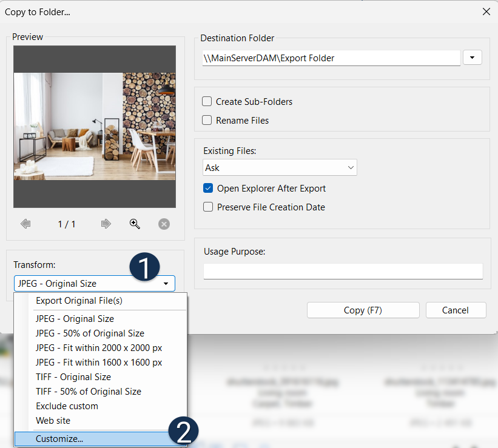The image size is (498, 448).
Task: Enable Preserve File Creation Date
Action: pyautogui.click(x=208, y=207)
